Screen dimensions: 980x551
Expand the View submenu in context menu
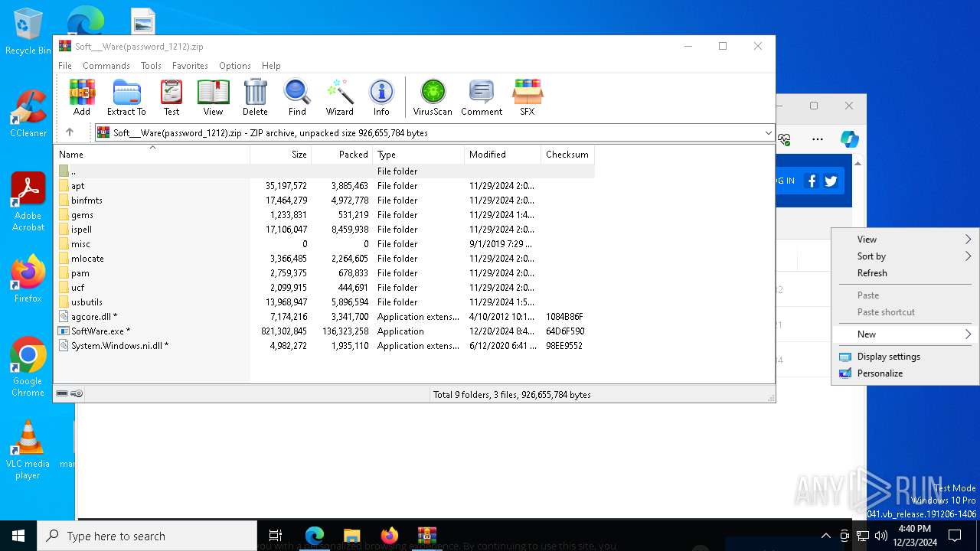pos(904,240)
